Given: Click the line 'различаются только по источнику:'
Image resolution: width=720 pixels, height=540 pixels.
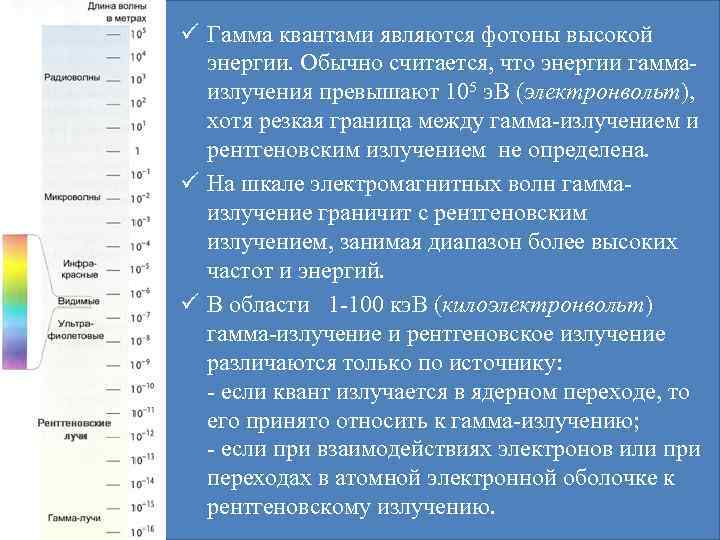Looking at the screenshot, I should tap(385, 364).
